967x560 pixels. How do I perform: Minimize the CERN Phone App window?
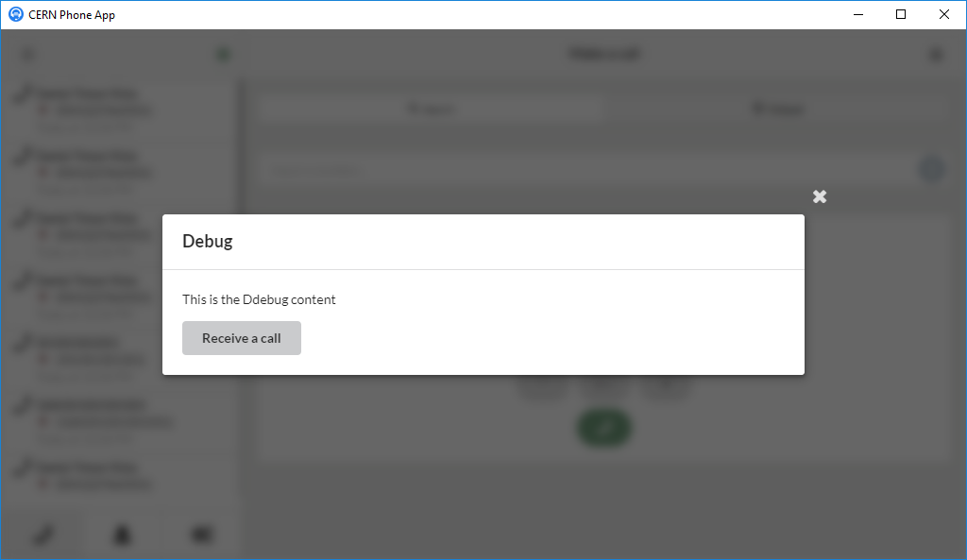(858, 14)
